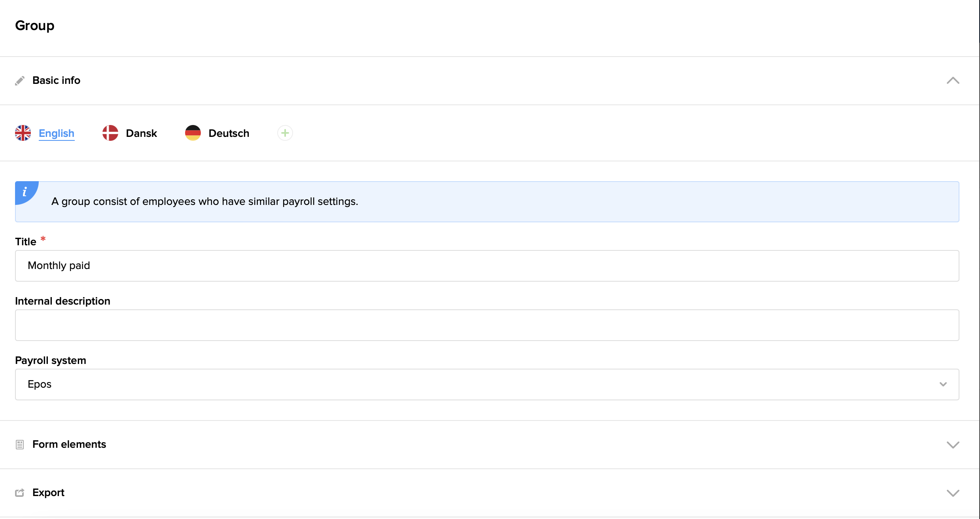Screen dimensions: 980x519
Task: Click the Form elements list icon
Action: (20, 445)
